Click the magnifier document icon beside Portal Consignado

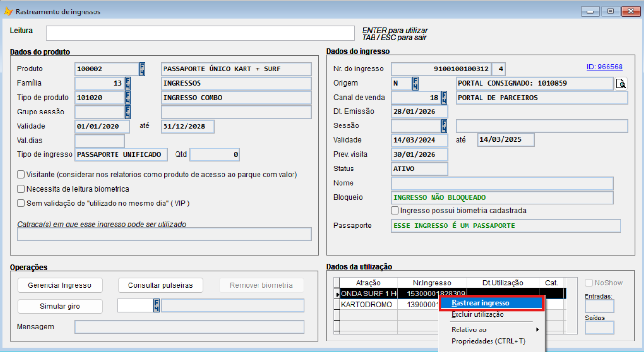click(x=621, y=84)
